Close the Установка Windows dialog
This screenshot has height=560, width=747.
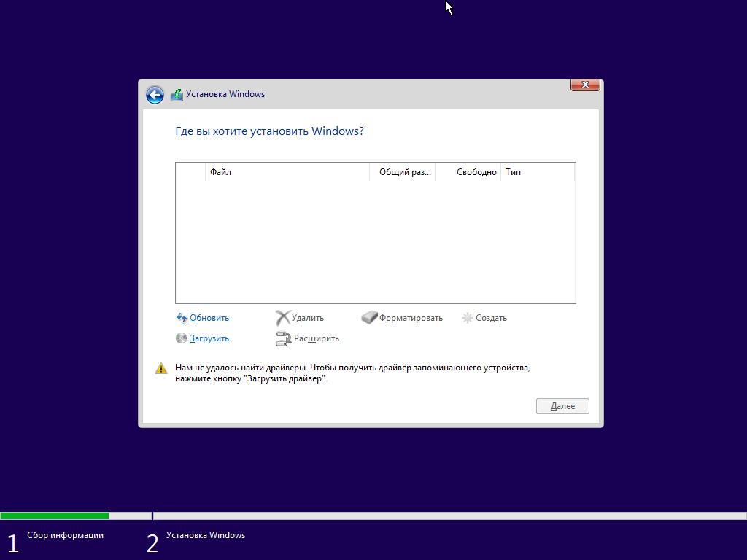point(585,85)
